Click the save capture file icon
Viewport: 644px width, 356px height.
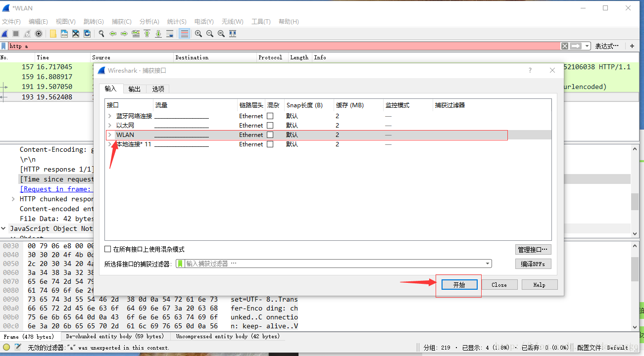(64, 34)
